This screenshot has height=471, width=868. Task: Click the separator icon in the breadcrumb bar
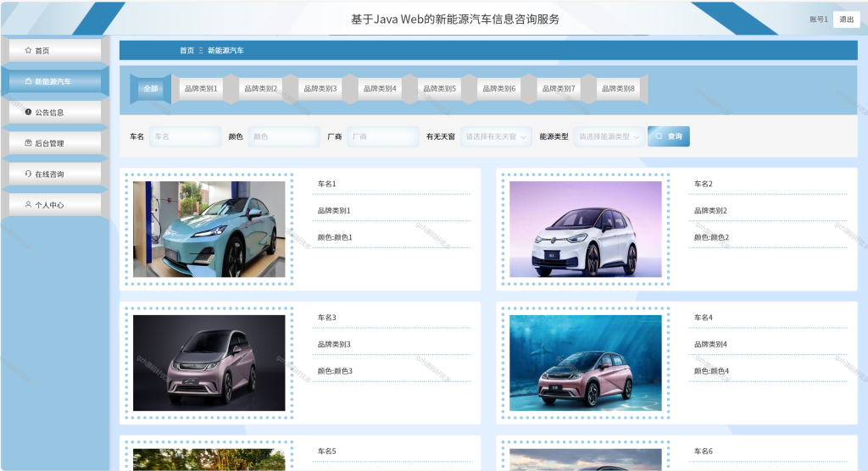pyautogui.click(x=201, y=50)
